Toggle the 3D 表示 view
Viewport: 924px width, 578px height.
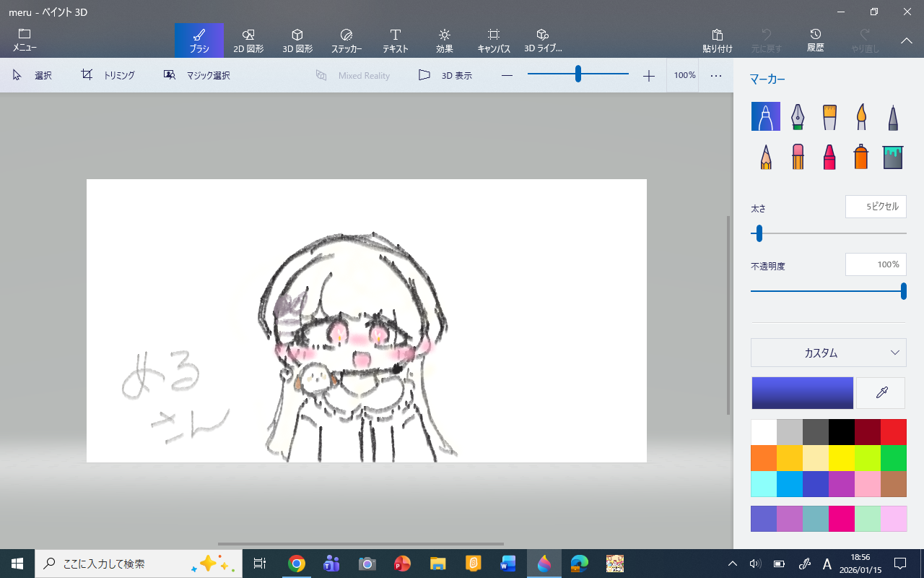coord(445,75)
